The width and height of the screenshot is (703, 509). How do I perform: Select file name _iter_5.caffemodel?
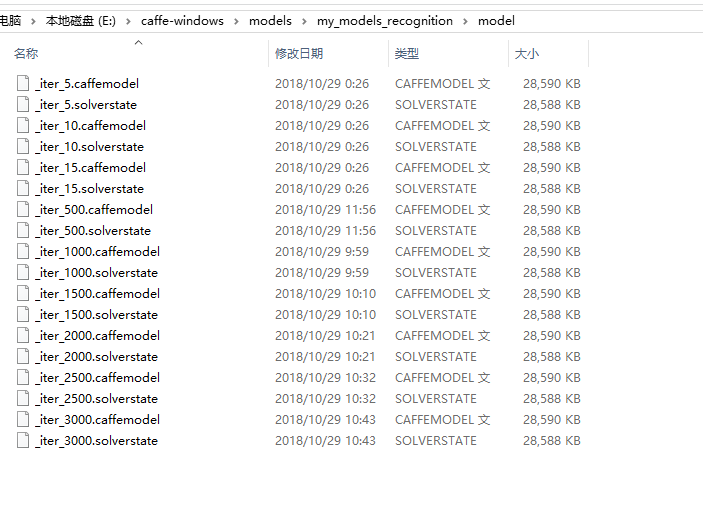87,84
